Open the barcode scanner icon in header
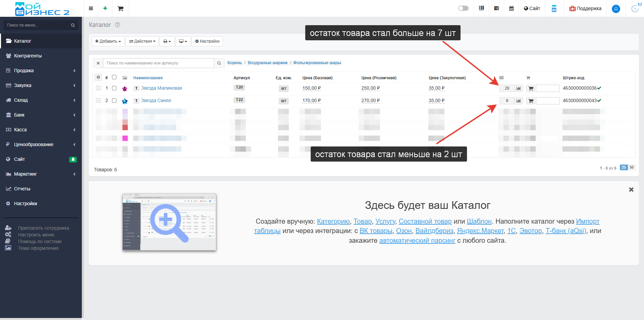Viewport: 644px width, 320px height. (x=481, y=8)
